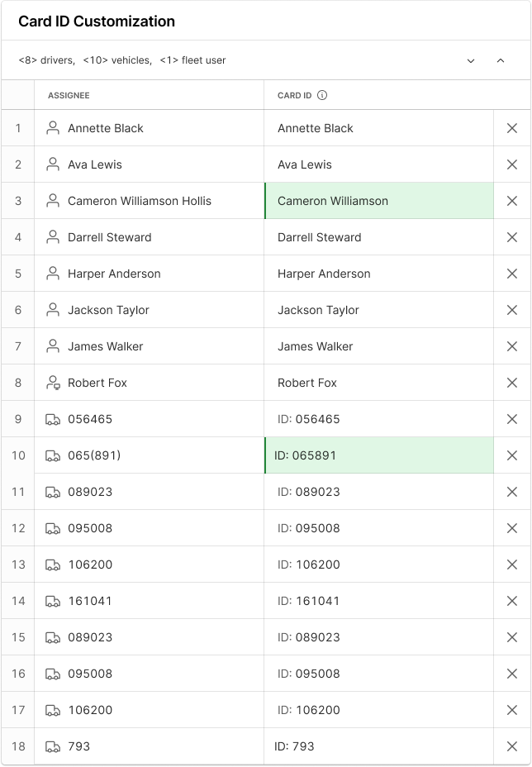Remove the Annette Black row

coord(511,128)
